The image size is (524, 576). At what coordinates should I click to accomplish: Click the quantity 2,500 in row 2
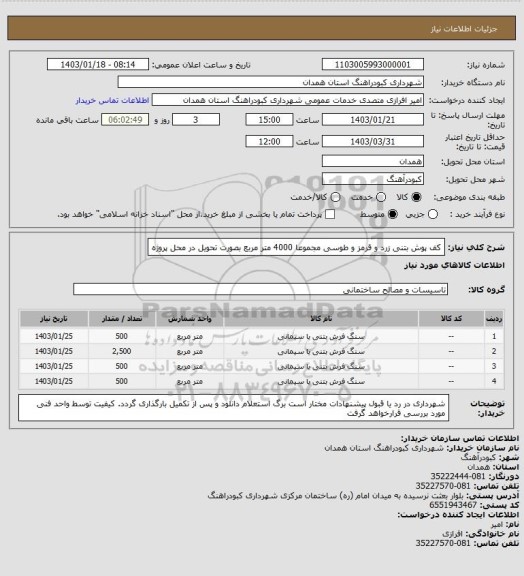[122, 352]
